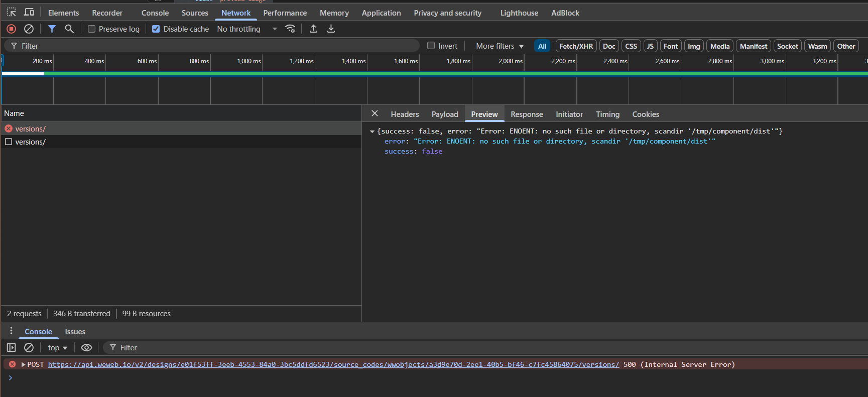
Task: Open the Headers tab
Action: tap(405, 114)
